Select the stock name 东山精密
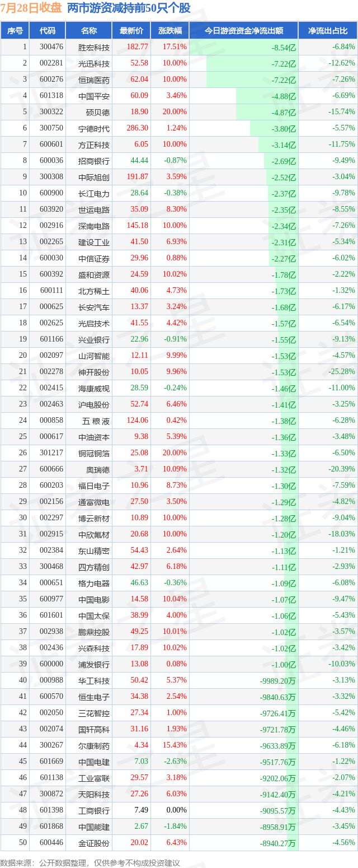The image size is (358, 868). click(x=94, y=550)
